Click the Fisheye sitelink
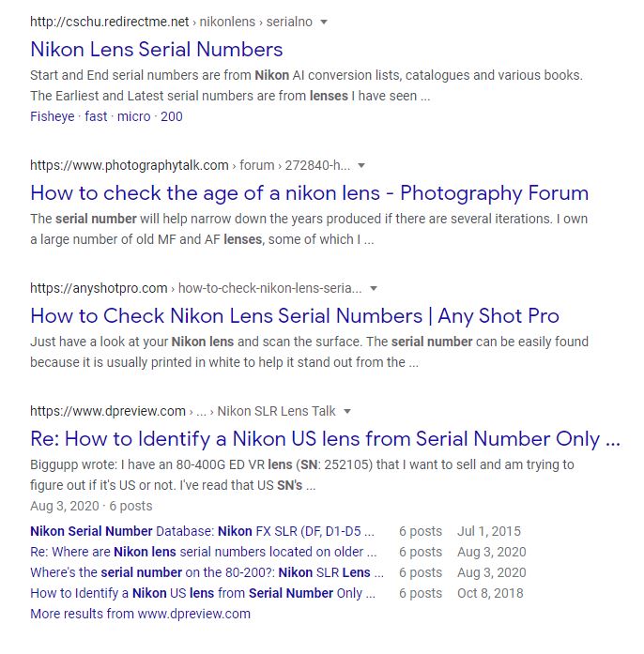Screen dimensions: 644x654 point(53,116)
